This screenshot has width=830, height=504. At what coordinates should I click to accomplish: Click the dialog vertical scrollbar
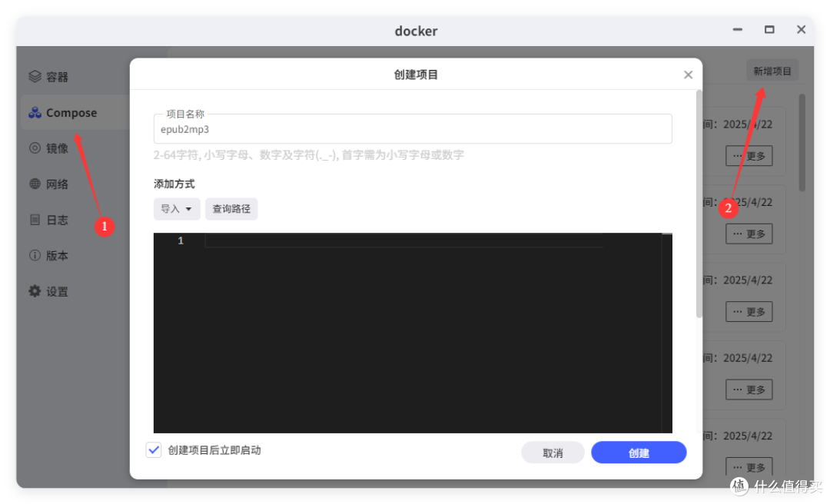pyautogui.click(x=699, y=204)
